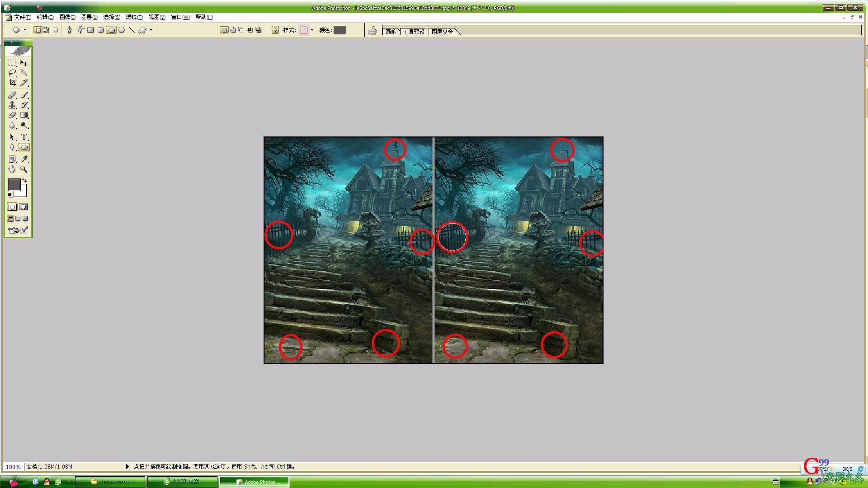868x488 pixels.
Task: Switch to Quick Mask mode
Action: click(24, 207)
